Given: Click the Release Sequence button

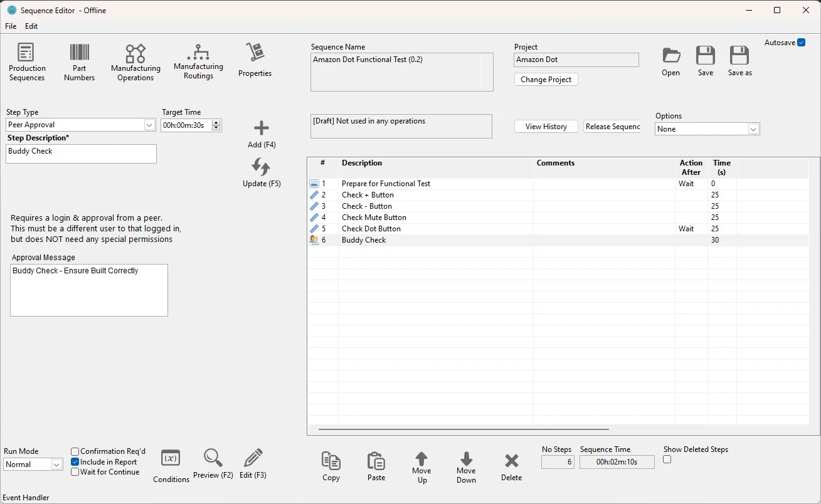Looking at the screenshot, I should point(612,126).
